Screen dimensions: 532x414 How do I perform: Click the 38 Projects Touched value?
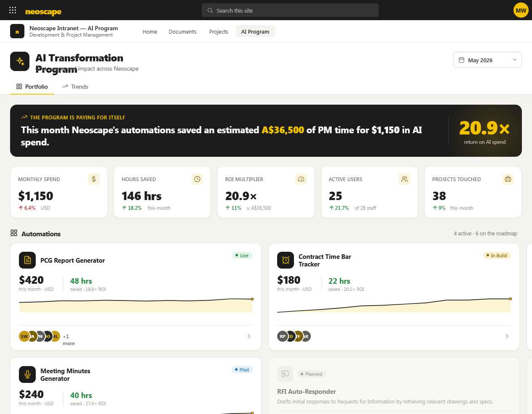pos(439,196)
